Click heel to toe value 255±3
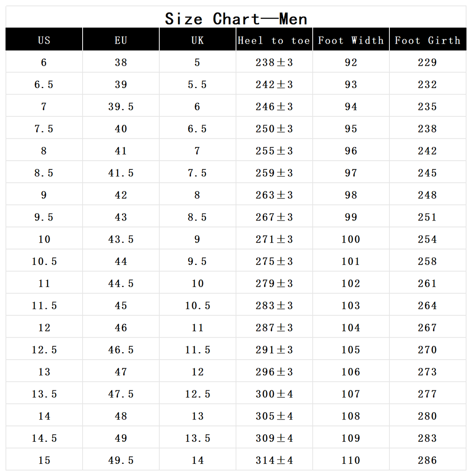 click(x=274, y=150)
